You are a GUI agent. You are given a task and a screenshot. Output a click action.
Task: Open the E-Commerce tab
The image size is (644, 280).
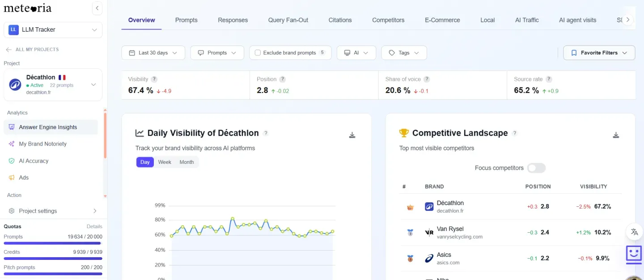pos(442,20)
